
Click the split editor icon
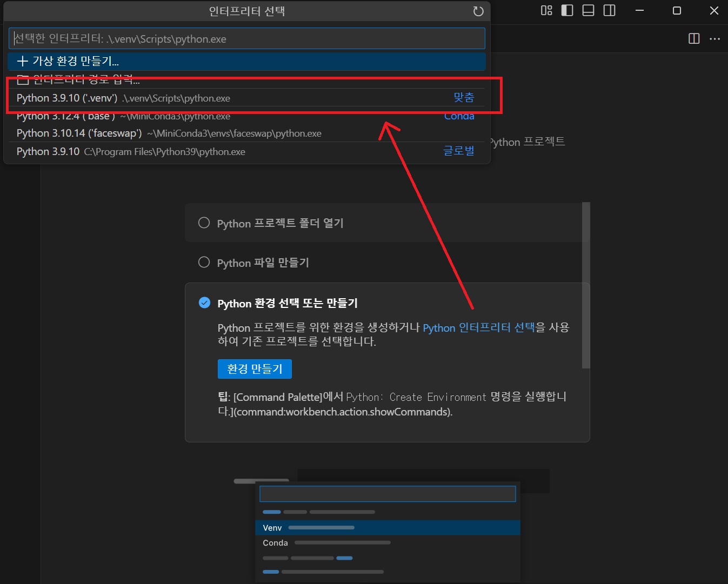coord(694,38)
